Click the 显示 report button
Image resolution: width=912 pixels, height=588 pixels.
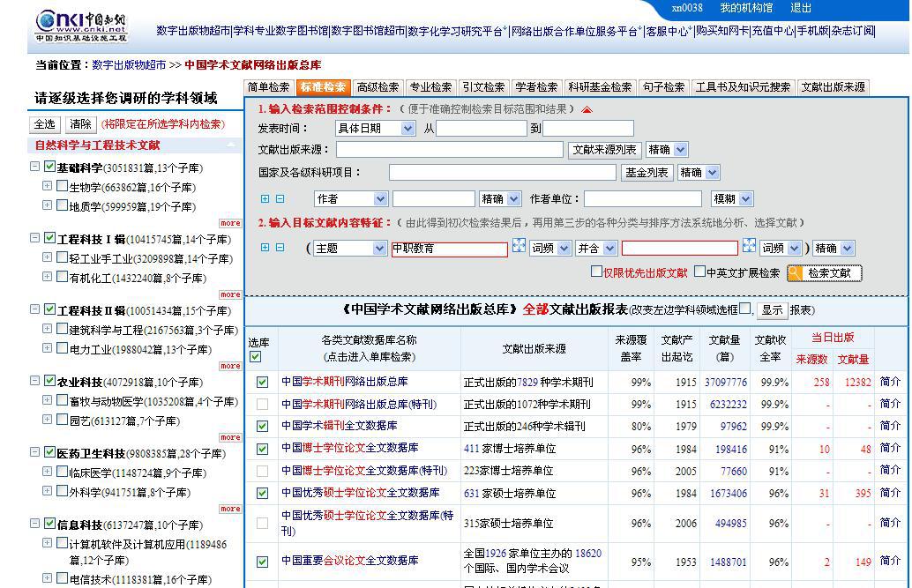coord(772,310)
